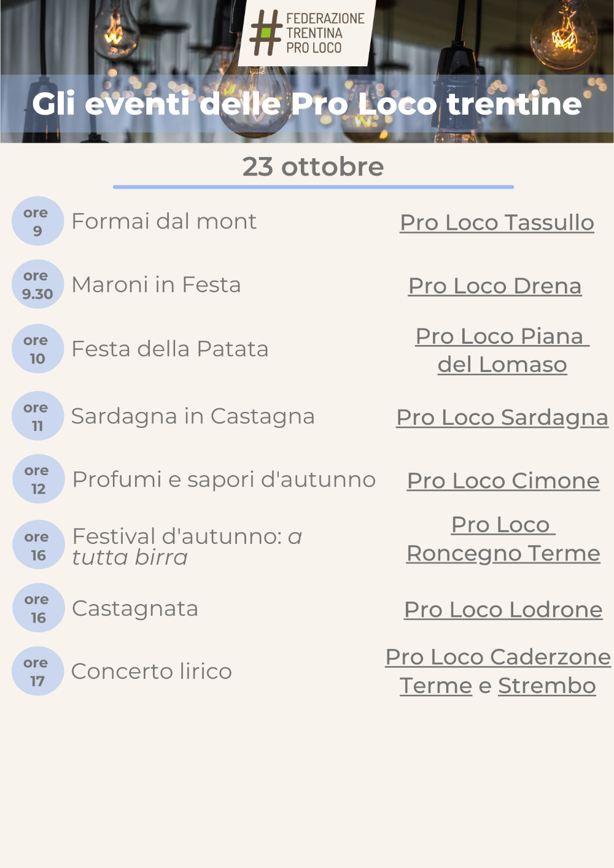
Task: Follow the Pro Loco Lodrone link
Action: pos(503,610)
